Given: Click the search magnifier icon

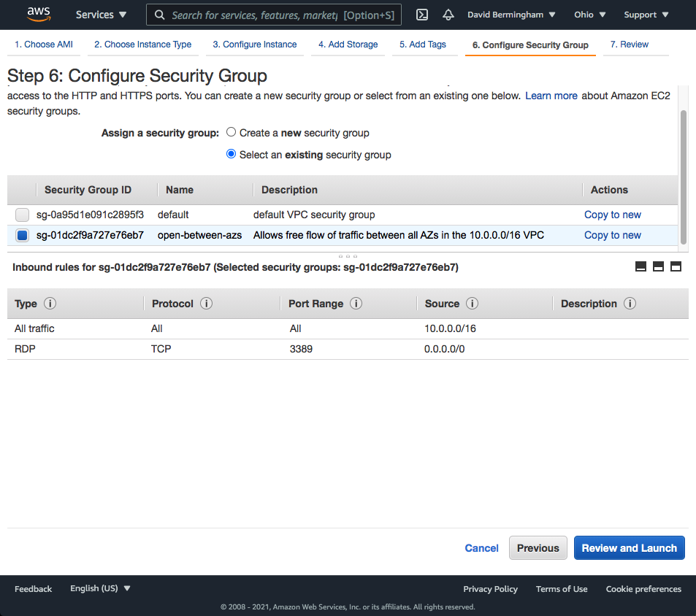Looking at the screenshot, I should (159, 15).
